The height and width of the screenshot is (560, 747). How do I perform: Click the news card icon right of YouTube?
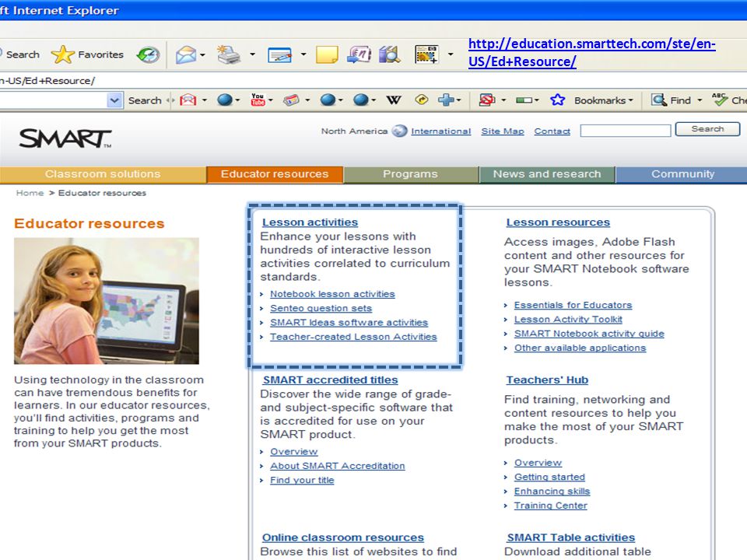[290, 100]
